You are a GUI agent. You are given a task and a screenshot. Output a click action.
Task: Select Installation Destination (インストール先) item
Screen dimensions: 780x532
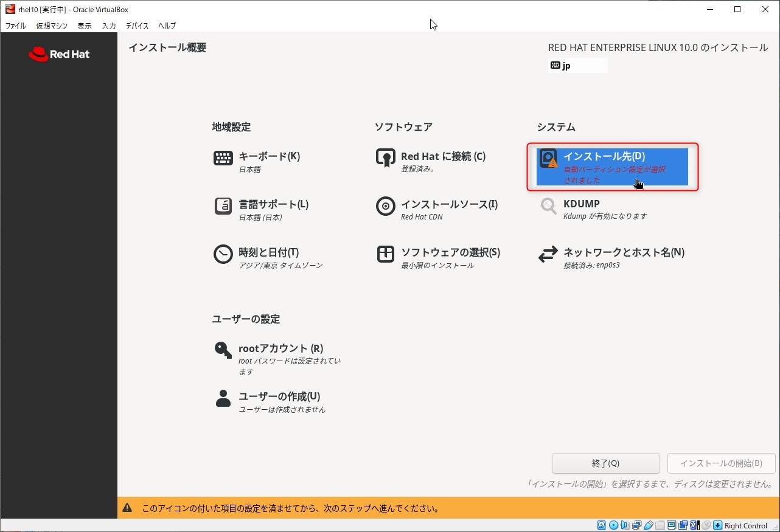pos(612,167)
